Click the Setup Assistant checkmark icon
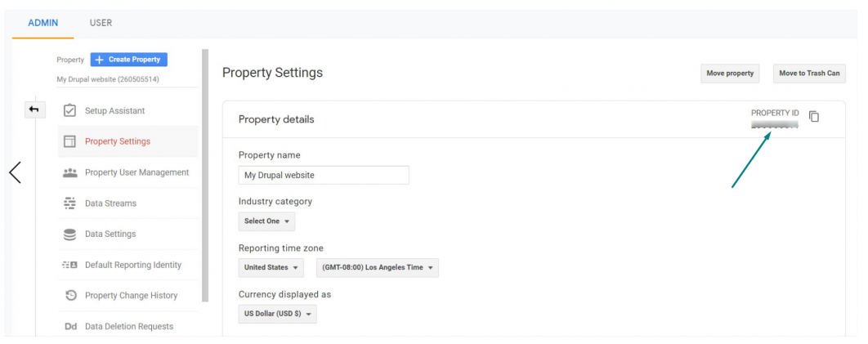This screenshot has height=344, width=868. (69, 110)
